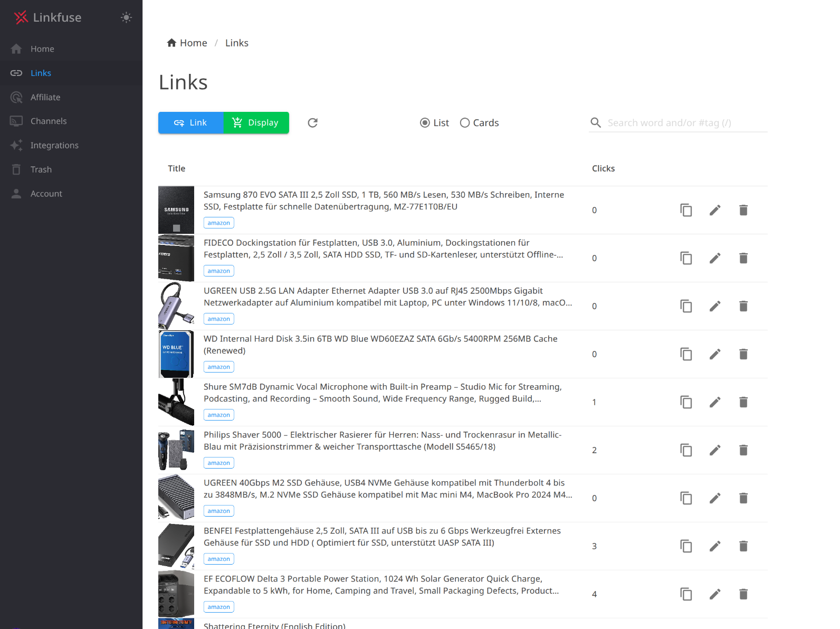Delete the Philips Shaver 5000 link

pyautogui.click(x=743, y=450)
